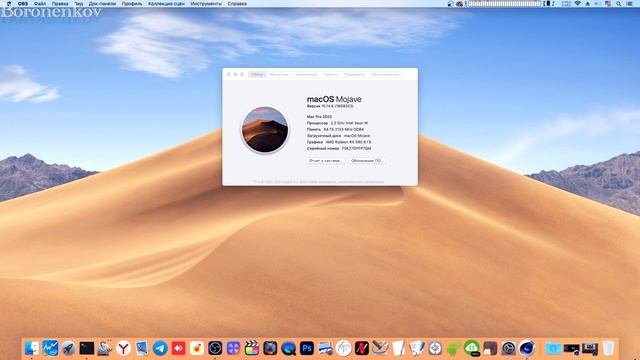Open the green Android icon in Dock
The width and height of the screenshot is (640, 360).
coord(453,348)
